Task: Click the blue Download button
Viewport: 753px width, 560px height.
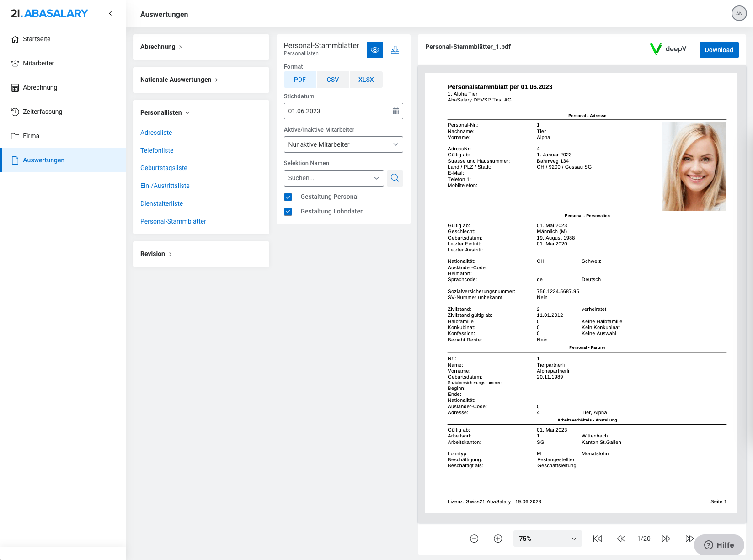Action: point(718,50)
